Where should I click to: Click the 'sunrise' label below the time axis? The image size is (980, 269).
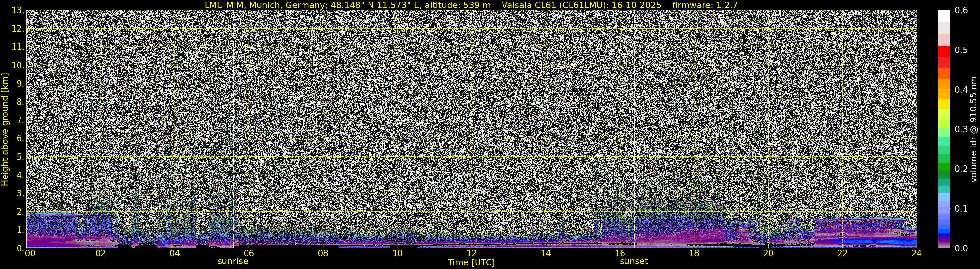(x=233, y=261)
